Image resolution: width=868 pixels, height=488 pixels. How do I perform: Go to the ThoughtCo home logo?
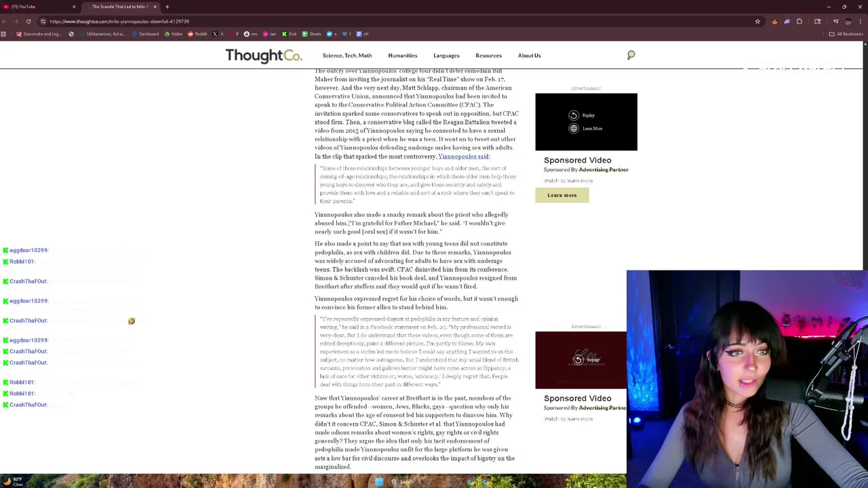pos(264,56)
